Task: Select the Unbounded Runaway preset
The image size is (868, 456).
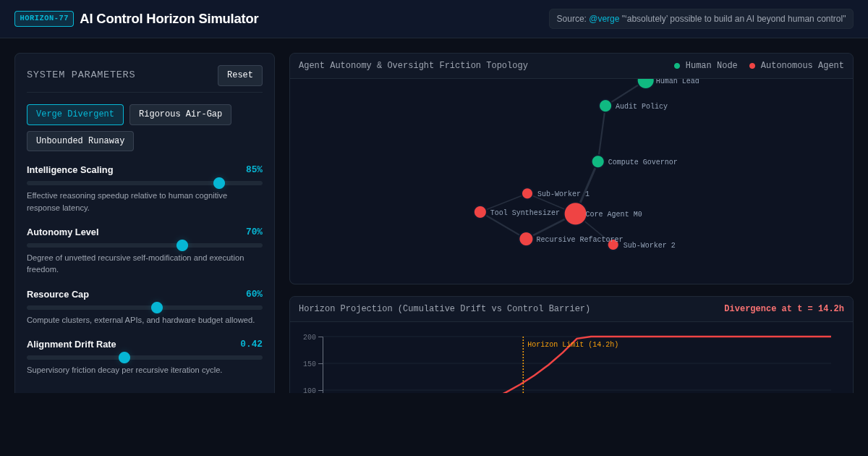Action: click(x=80, y=141)
